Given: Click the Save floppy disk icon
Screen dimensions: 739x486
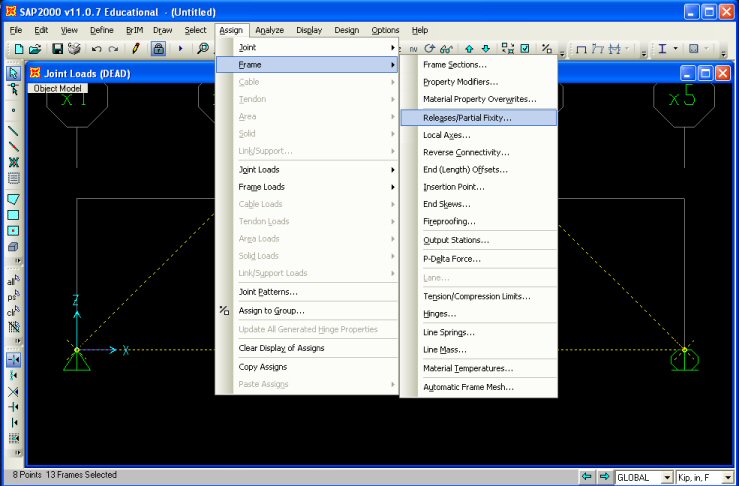Looking at the screenshot, I should click(57, 49).
